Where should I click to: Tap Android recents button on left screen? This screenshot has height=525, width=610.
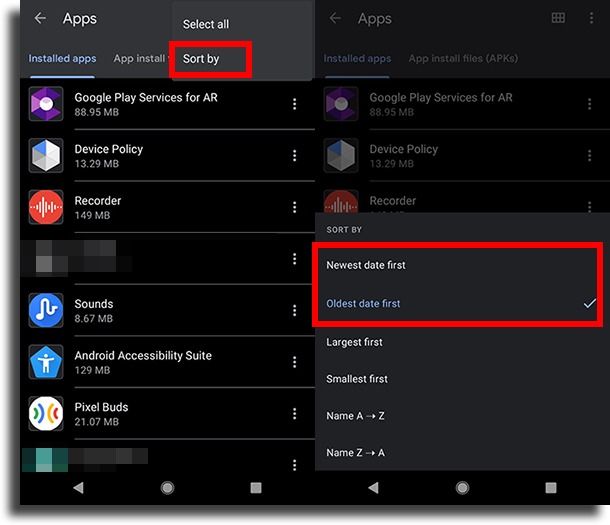(256, 488)
